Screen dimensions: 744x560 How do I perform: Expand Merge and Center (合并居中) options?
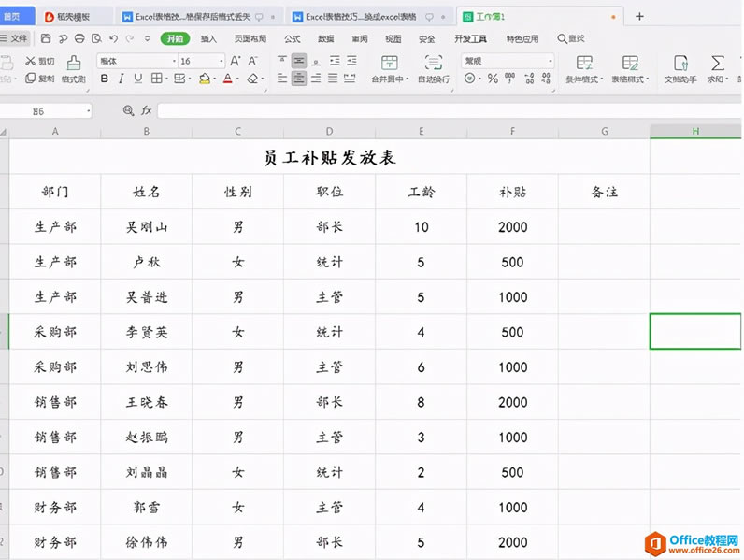(408, 79)
